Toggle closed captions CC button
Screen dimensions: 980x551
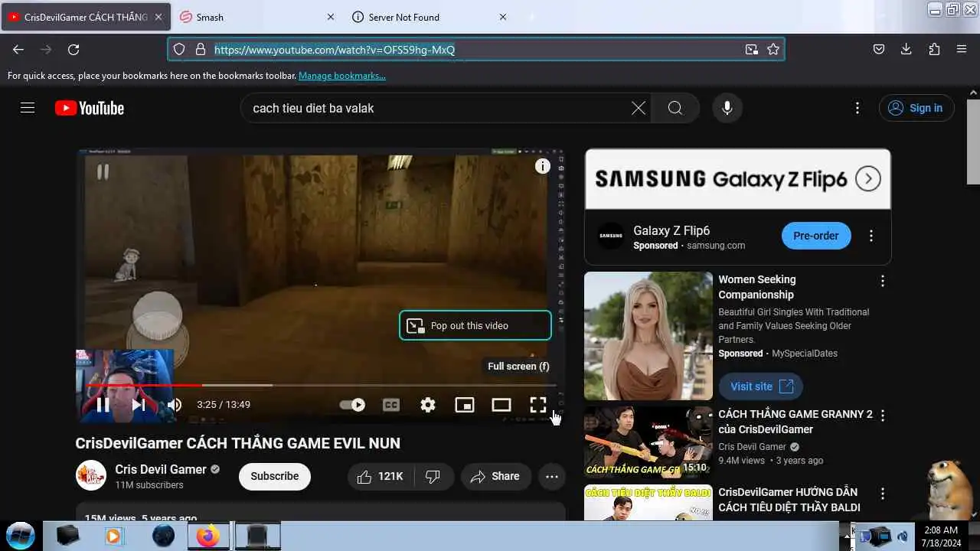[391, 405]
